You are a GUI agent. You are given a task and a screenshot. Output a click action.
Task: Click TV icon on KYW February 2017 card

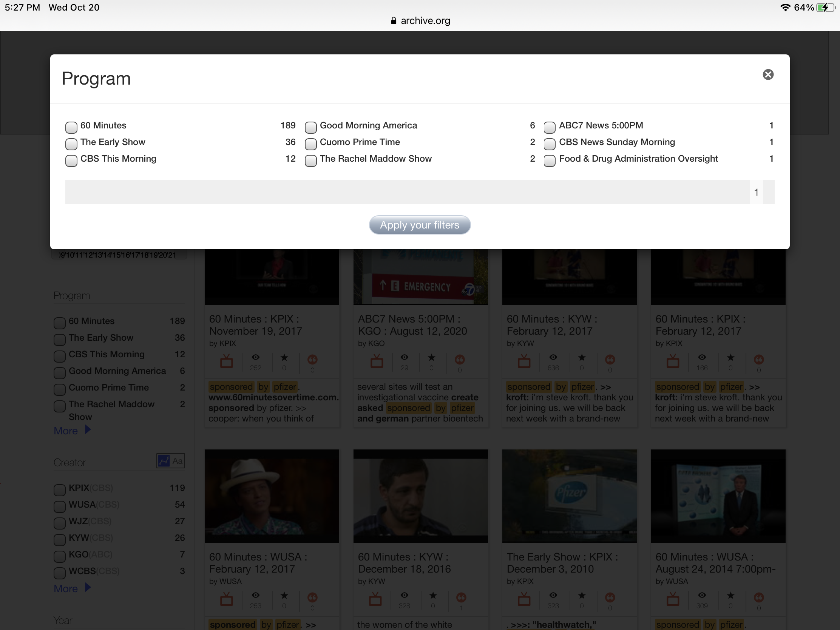tap(524, 361)
